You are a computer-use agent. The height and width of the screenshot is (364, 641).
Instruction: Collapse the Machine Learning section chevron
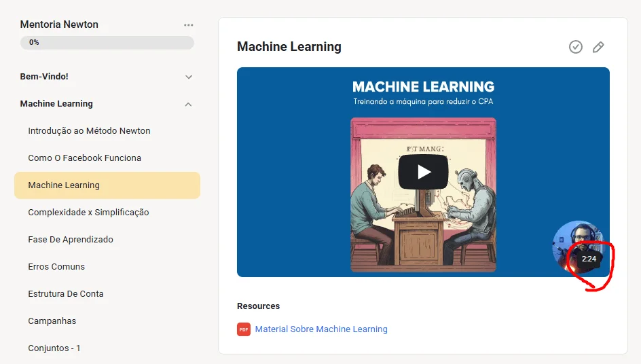(x=189, y=105)
